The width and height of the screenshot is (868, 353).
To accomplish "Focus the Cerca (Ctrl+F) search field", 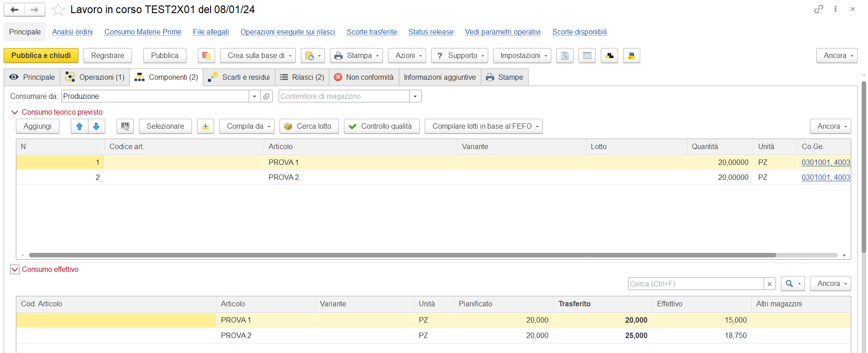I will coord(696,284).
